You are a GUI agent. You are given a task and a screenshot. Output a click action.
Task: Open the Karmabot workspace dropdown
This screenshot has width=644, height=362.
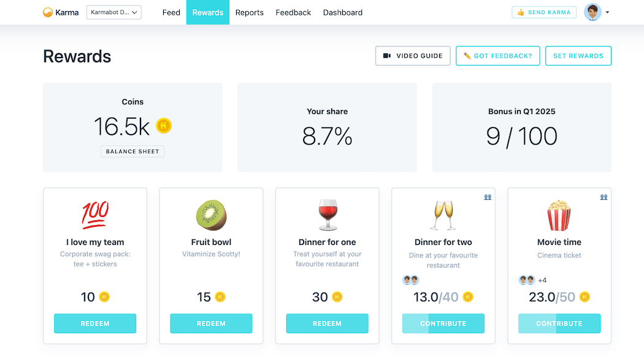[x=114, y=12]
